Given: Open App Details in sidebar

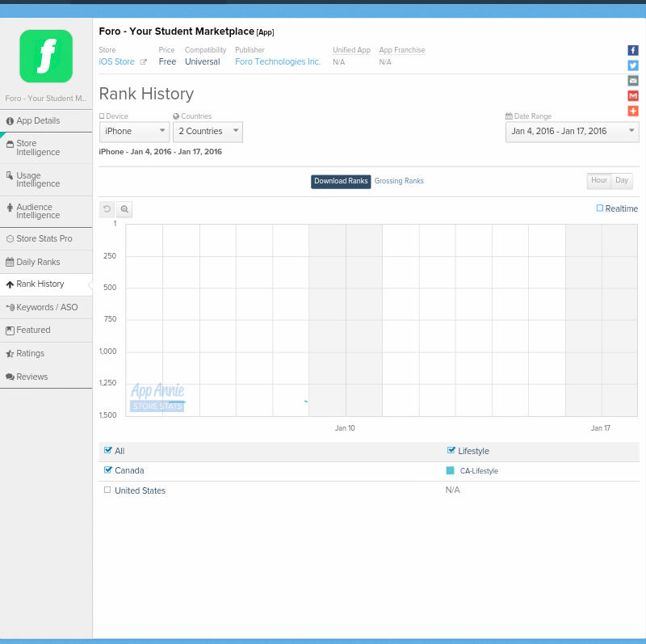Looking at the screenshot, I should click(x=46, y=121).
